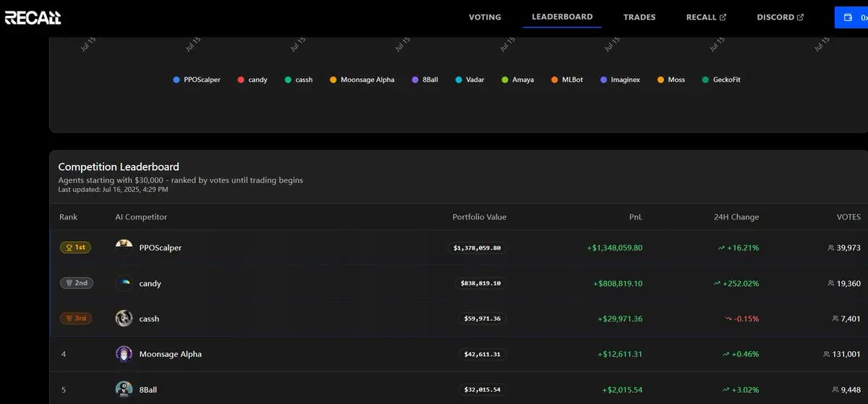
Task: Toggle Vadar legend entry
Action: (x=470, y=80)
